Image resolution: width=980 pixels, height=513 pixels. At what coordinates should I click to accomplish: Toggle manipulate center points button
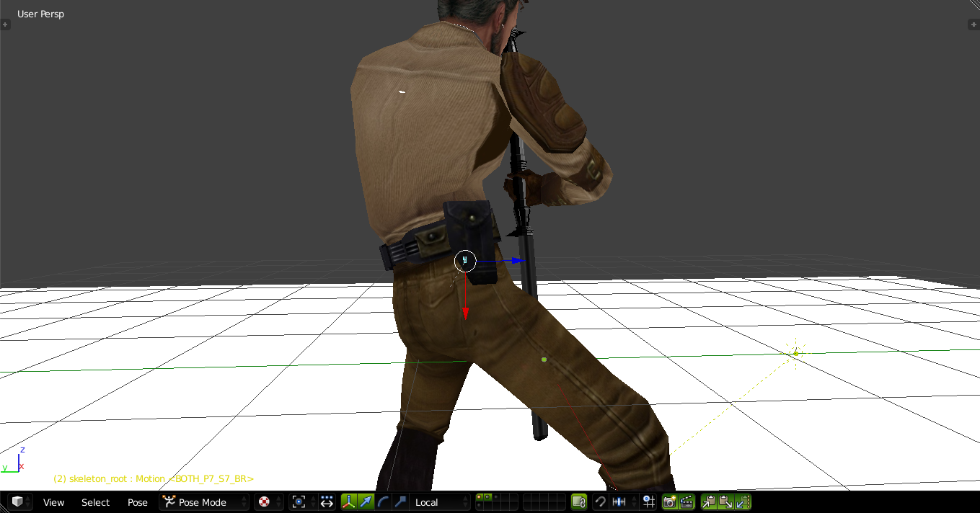point(327,502)
